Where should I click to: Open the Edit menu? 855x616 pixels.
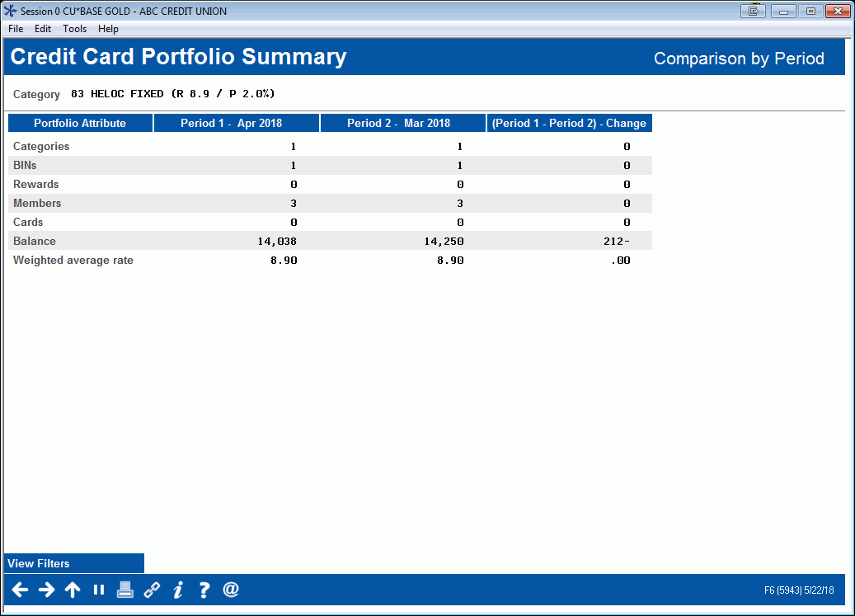[42, 28]
